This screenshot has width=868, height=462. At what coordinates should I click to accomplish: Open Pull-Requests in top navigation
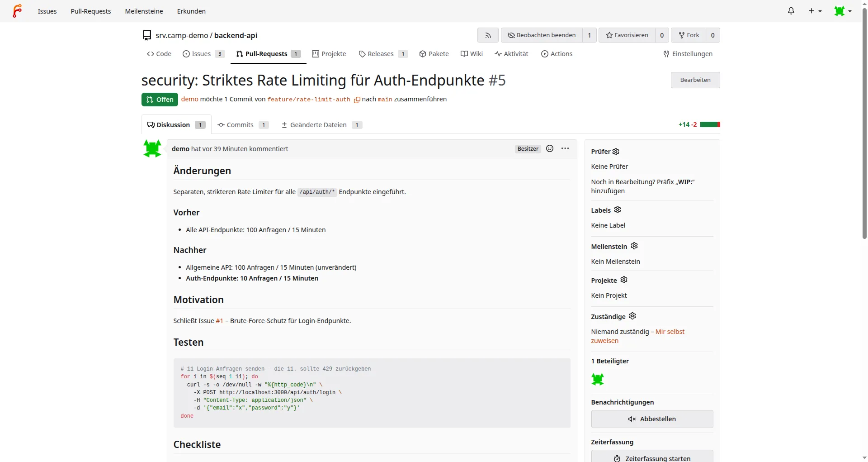click(91, 11)
